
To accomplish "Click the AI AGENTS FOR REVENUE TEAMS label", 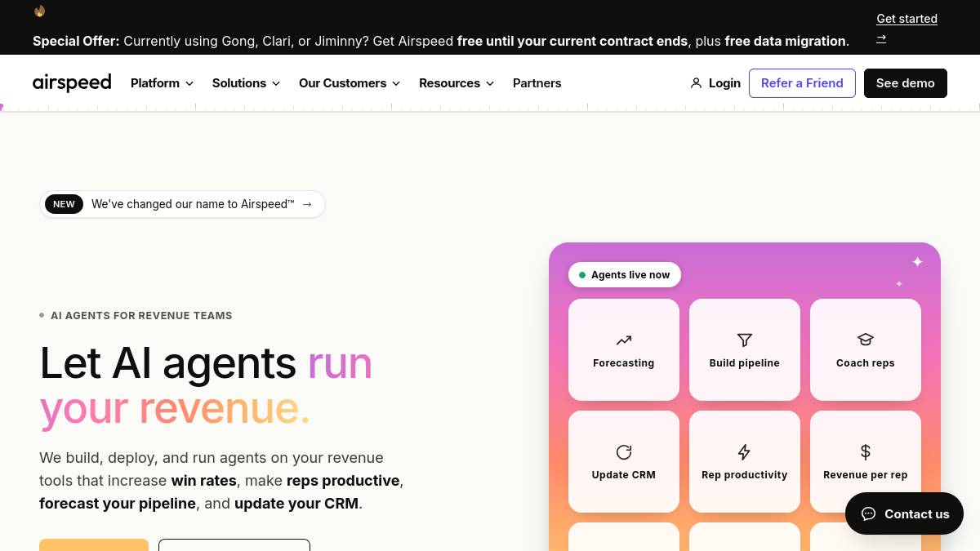I will click(x=141, y=316).
